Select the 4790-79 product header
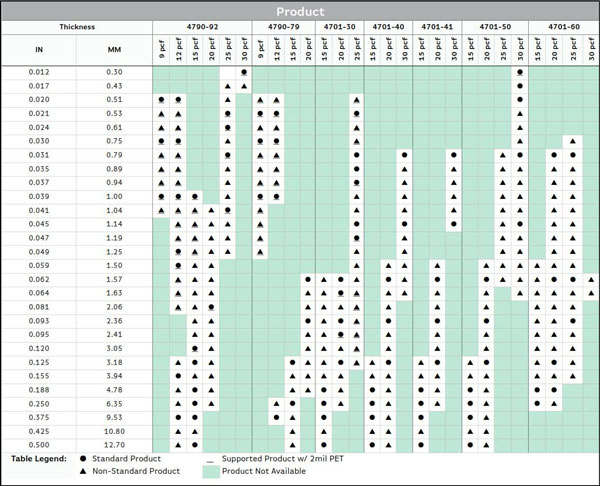600x486 pixels. tap(284, 27)
